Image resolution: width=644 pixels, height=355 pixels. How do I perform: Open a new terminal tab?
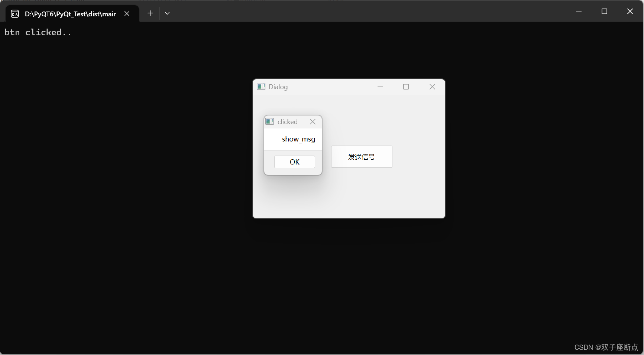[150, 13]
